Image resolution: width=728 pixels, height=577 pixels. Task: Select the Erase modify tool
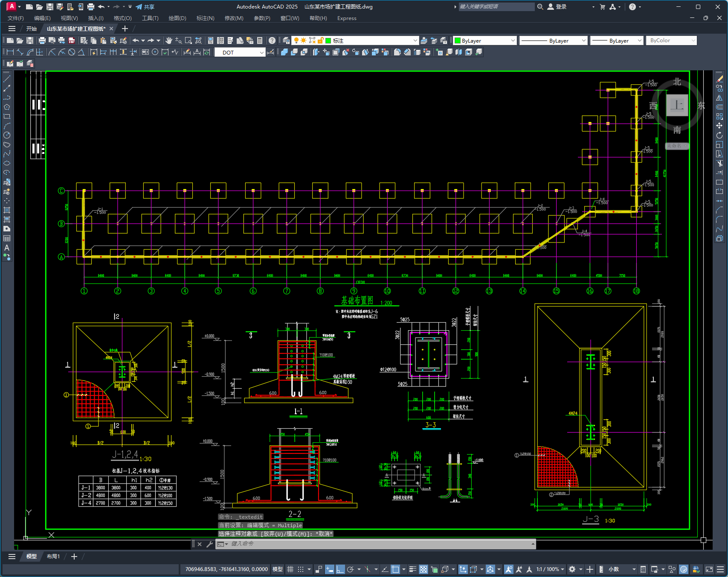(719, 79)
